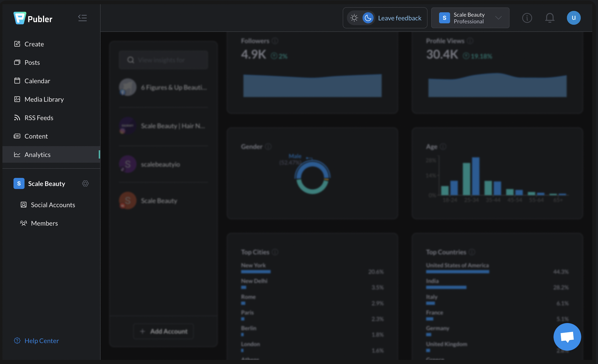Click the Media Library image icon

click(x=17, y=99)
